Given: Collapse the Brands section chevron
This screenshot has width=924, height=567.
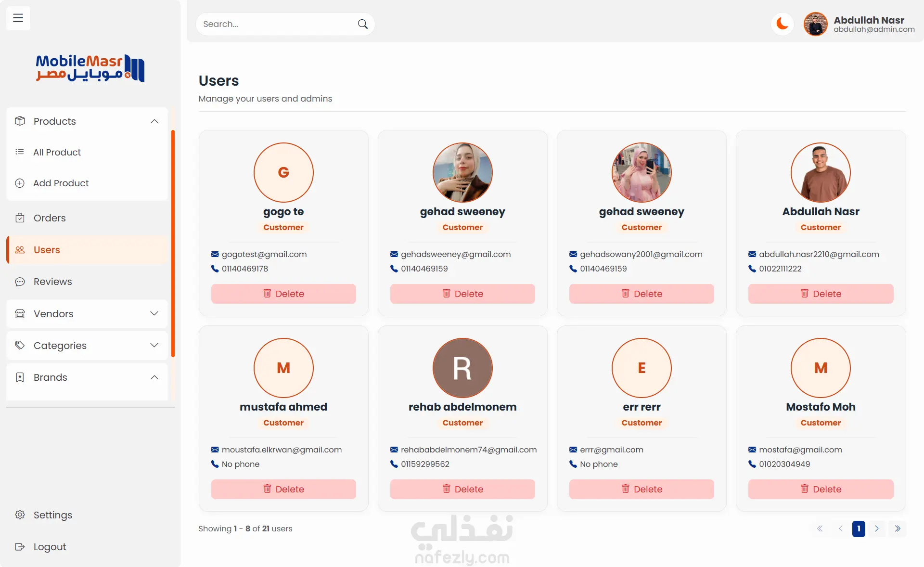Looking at the screenshot, I should pos(154,377).
